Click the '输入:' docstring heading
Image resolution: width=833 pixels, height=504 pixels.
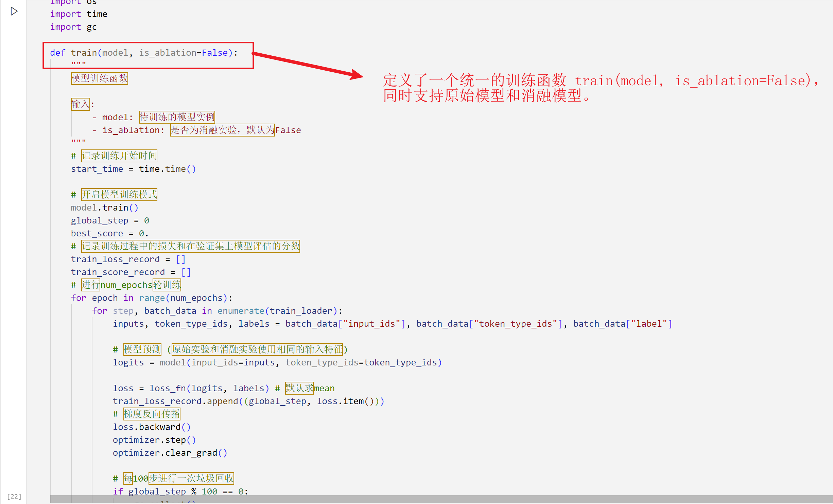(x=83, y=104)
